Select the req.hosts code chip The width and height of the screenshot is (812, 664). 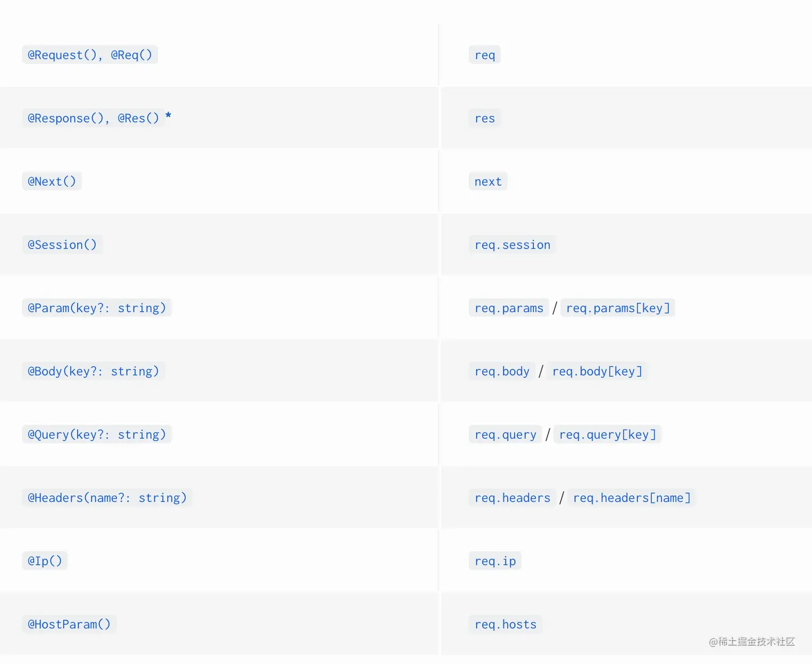point(505,624)
